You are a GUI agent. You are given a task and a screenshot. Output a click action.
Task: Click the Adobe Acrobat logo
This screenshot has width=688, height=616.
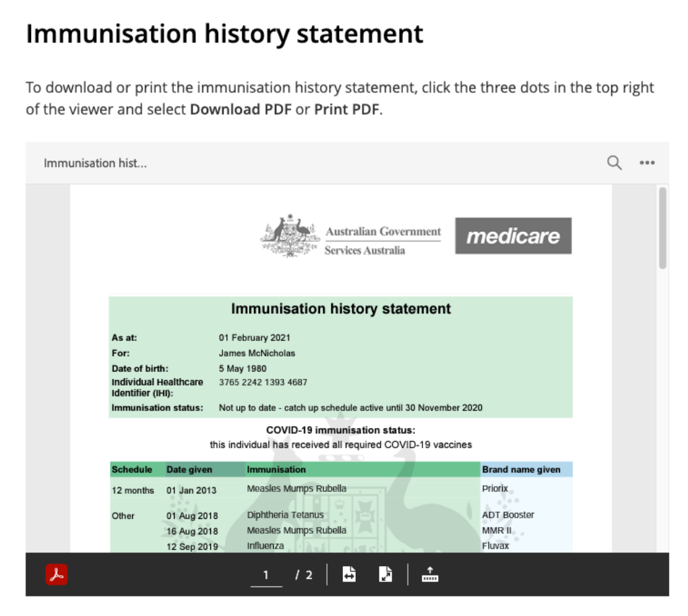point(57,574)
